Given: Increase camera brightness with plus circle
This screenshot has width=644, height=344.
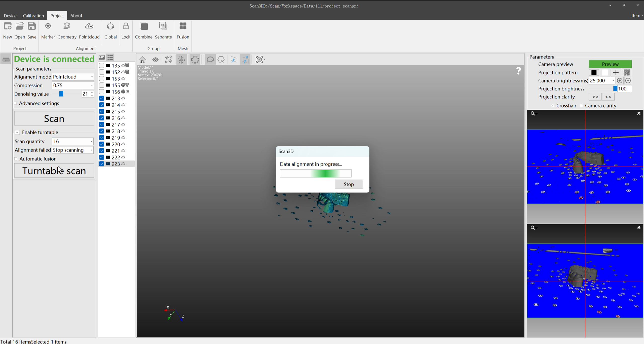Looking at the screenshot, I should coord(620,81).
